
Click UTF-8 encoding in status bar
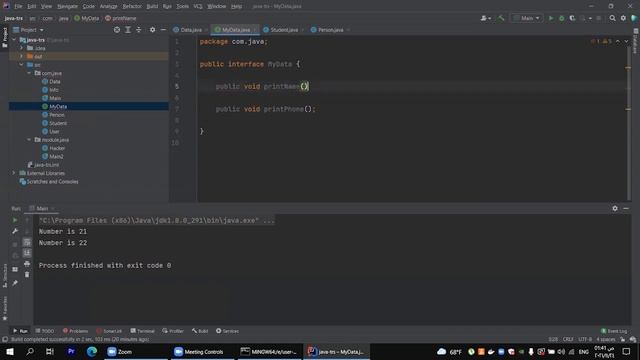[585, 339]
